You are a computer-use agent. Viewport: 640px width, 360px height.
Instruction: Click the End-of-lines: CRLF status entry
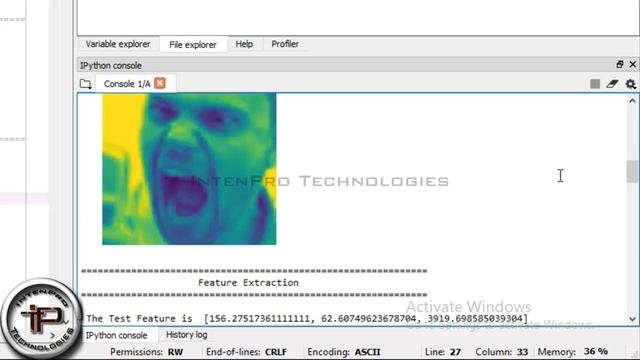click(247, 352)
